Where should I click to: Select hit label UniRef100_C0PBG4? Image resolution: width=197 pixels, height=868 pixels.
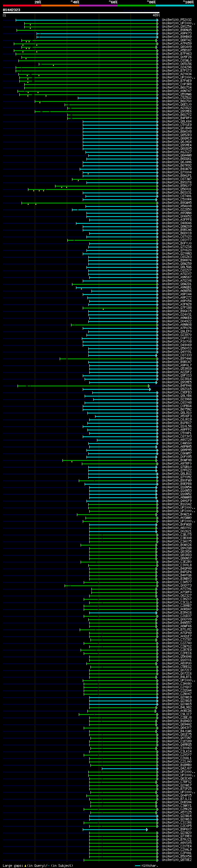(x=177, y=406)
